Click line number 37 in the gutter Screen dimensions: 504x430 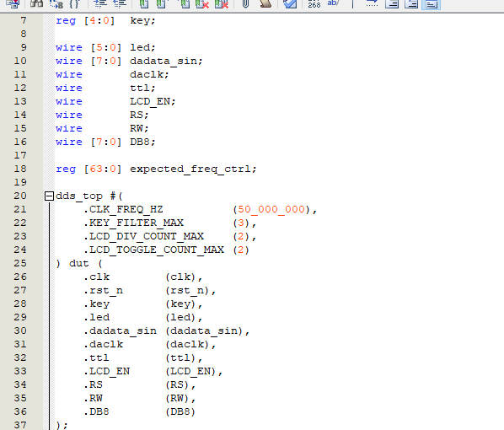coord(20,425)
